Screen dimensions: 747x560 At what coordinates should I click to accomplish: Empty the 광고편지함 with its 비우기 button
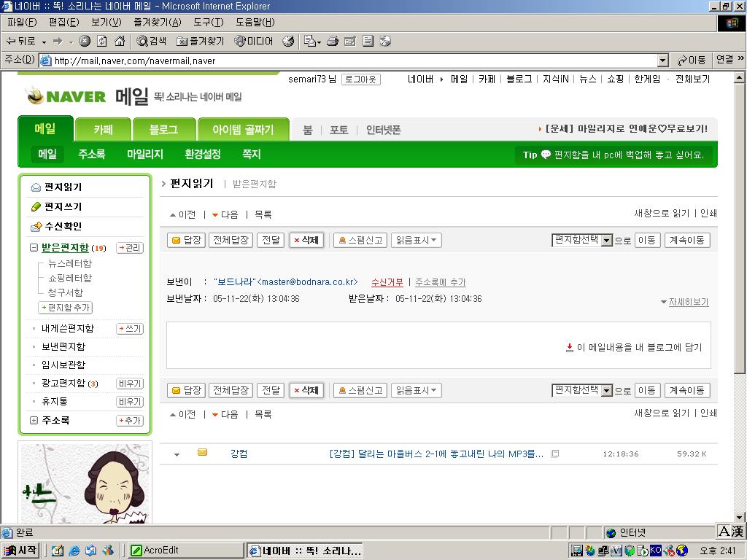(x=130, y=384)
